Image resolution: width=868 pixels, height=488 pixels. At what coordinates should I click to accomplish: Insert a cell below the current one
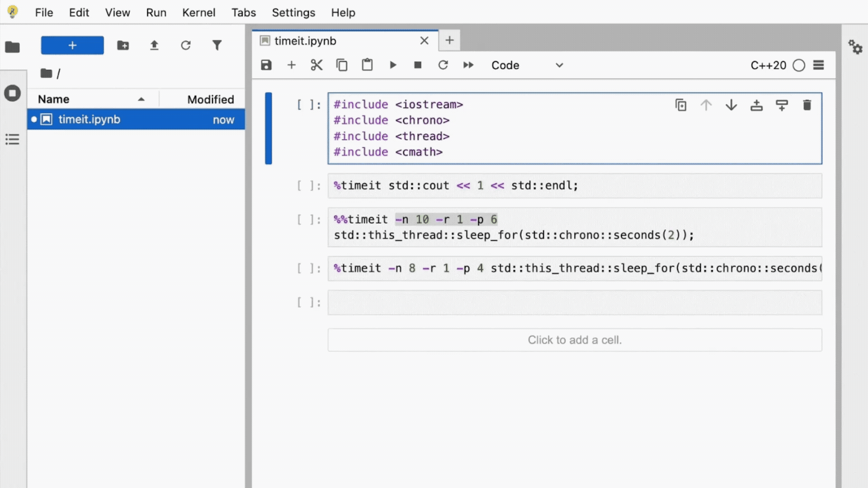click(x=782, y=105)
